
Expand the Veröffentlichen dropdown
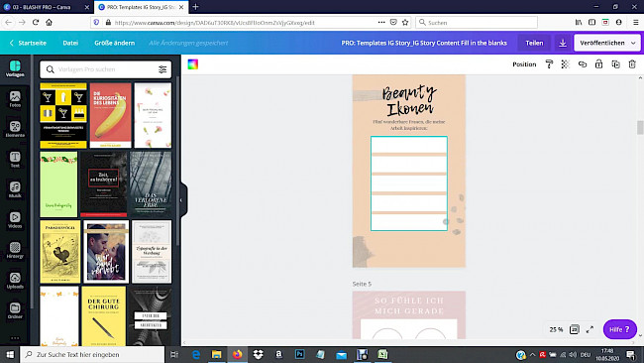[x=633, y=43]
